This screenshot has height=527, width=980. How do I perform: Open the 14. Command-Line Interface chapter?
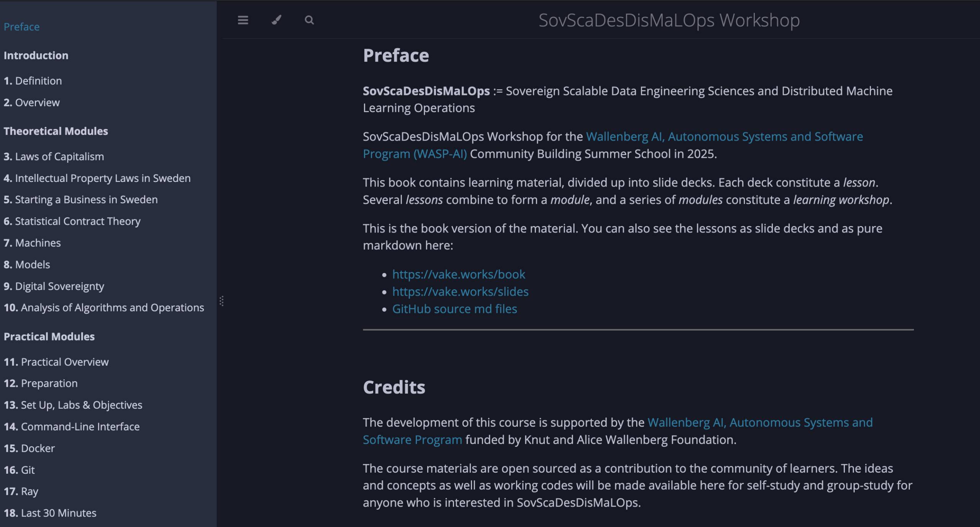72,427
